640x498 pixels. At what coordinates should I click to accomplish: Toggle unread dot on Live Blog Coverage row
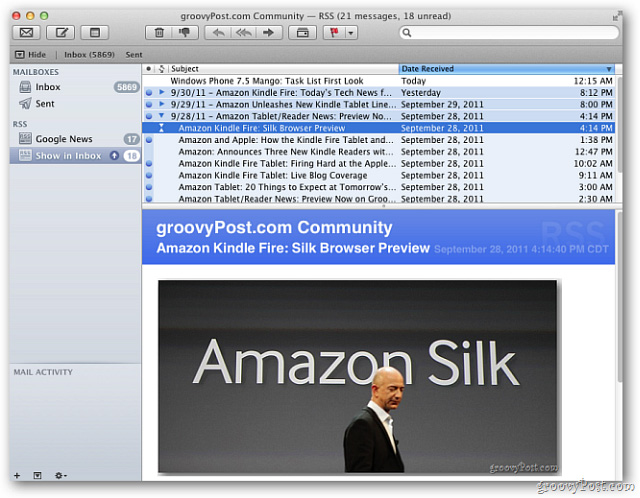pyautogui.click(x=149, y=176)
